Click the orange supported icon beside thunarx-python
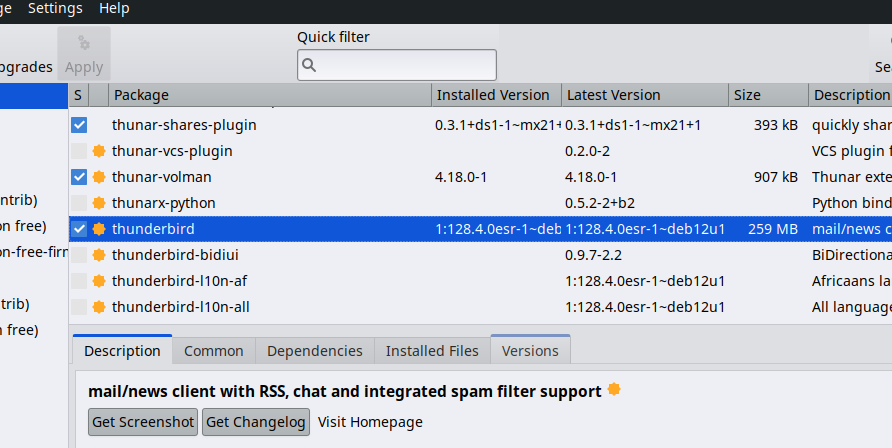The width and height of the screenshot is (892, 448). 99,203
